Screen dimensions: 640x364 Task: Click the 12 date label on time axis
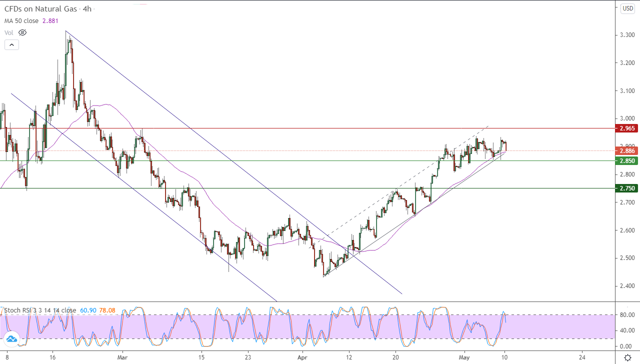tap(349, 357)
